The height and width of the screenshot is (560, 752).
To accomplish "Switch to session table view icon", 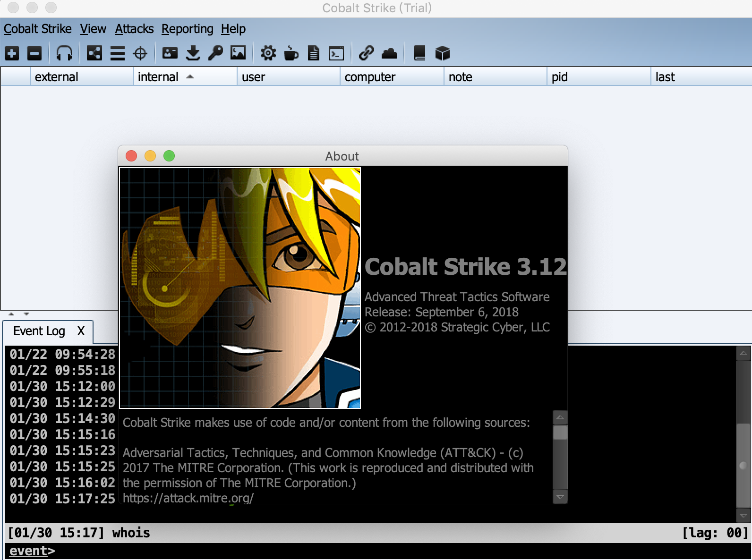I will click(x=117, y=53).
